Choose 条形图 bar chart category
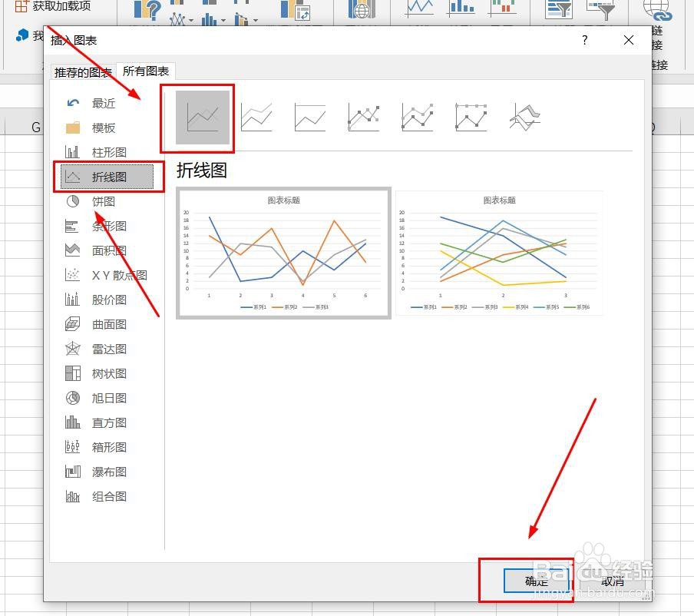This screenshot has width=694, height=616. 107,227
